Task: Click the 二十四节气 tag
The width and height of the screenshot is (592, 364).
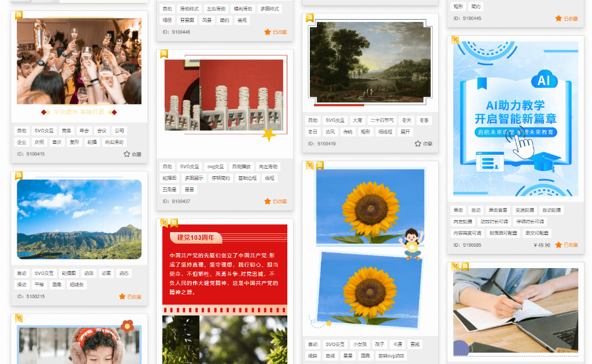Action: (x=382, y=120)
